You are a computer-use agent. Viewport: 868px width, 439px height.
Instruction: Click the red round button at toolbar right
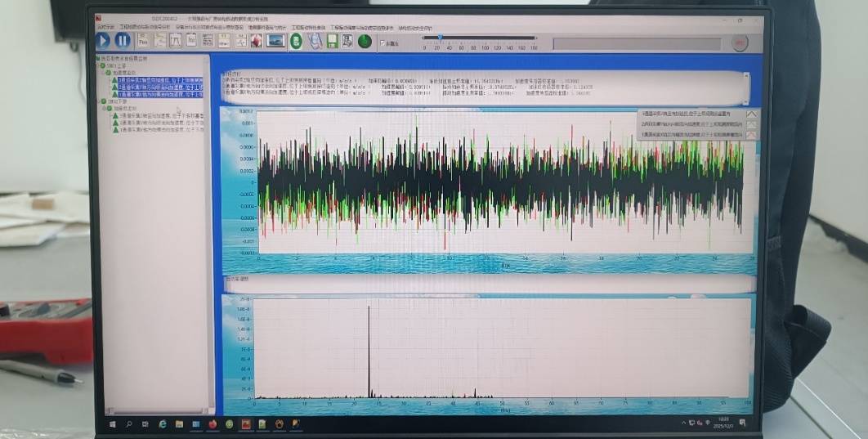(739, 43)
